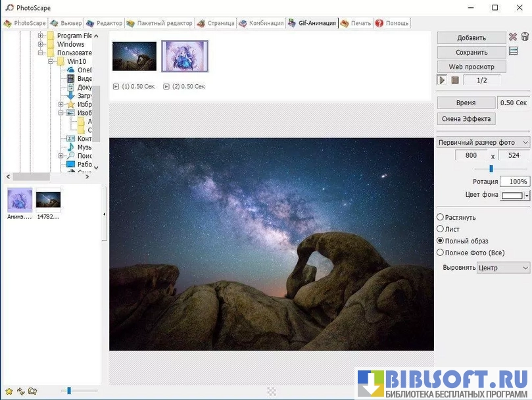Expand the Program Files folder node
The width and height of the screenshot is (532, 400).
click(x=40, y=36)
